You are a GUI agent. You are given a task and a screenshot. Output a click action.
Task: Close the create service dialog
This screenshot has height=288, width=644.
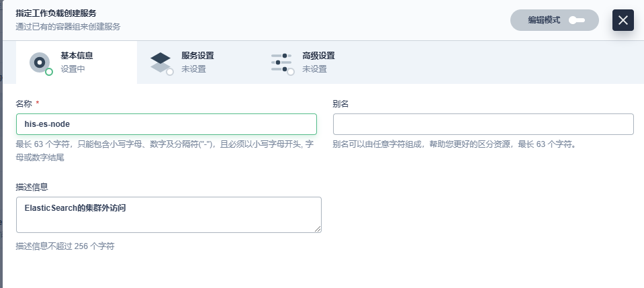pos(623,20)
